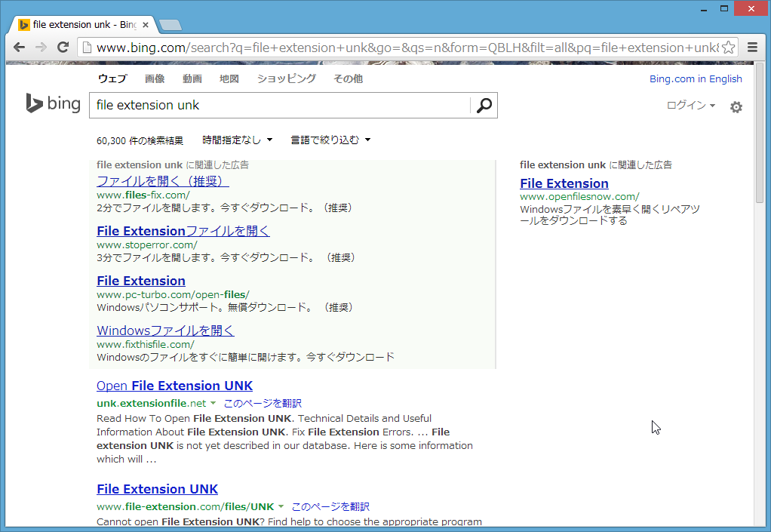The height and width of the screenshot is (532, 771).
Task: Open the 言語で絞り込む dropdown
Action: [x=330, y=140]
